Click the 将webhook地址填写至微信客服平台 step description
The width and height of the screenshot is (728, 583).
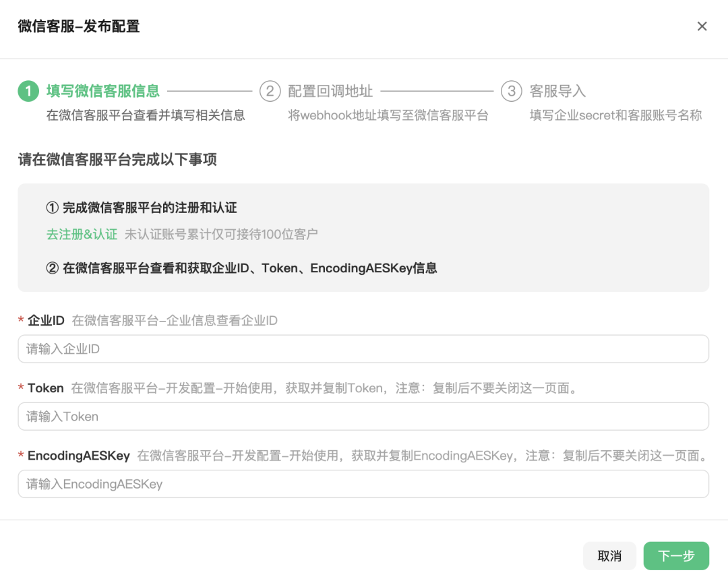[x=388, y=115]
